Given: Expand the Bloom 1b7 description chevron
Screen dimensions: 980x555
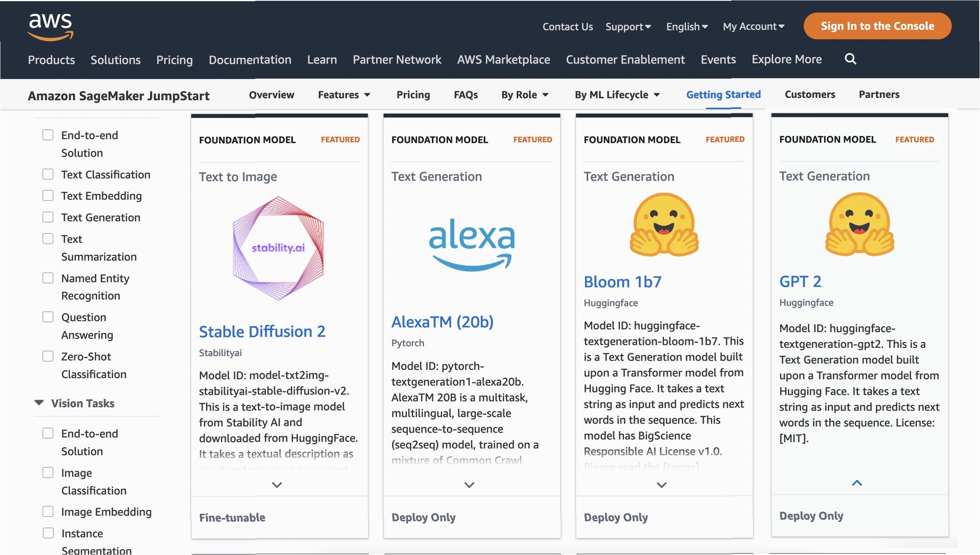Looking at the screenshot, I should coord(661,485).
